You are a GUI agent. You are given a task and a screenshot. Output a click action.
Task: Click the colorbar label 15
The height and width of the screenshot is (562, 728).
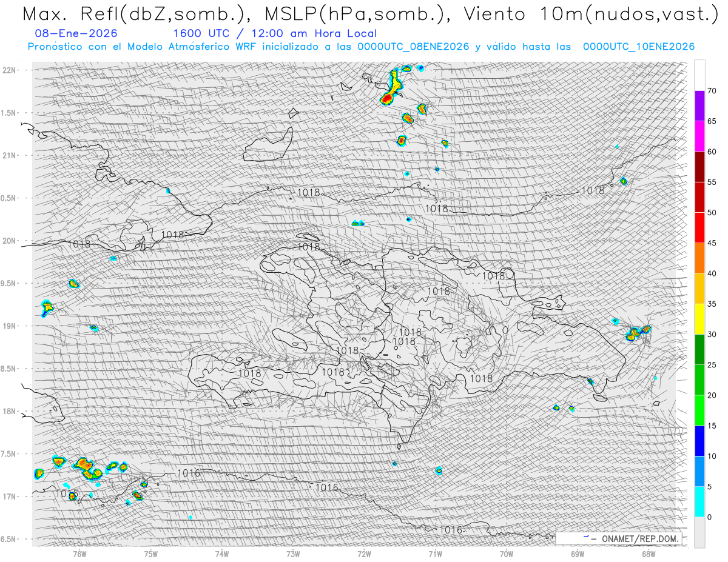tap(712, 426)
